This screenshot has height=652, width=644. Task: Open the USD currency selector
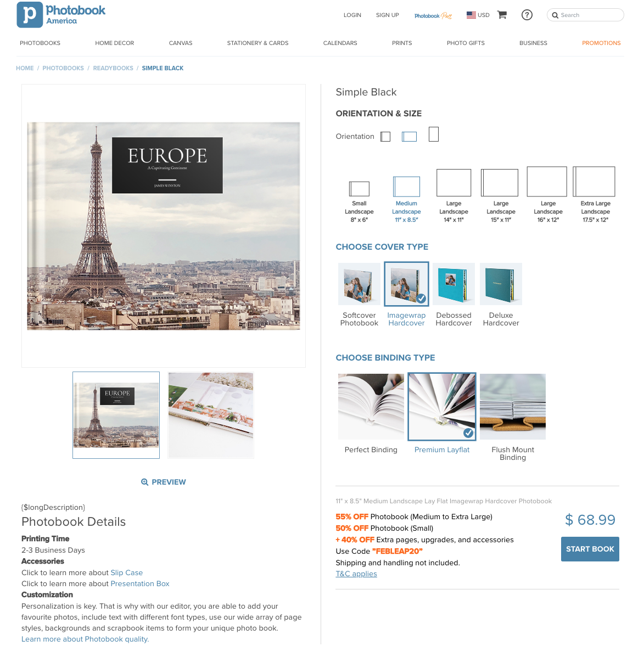pos(478,15)
